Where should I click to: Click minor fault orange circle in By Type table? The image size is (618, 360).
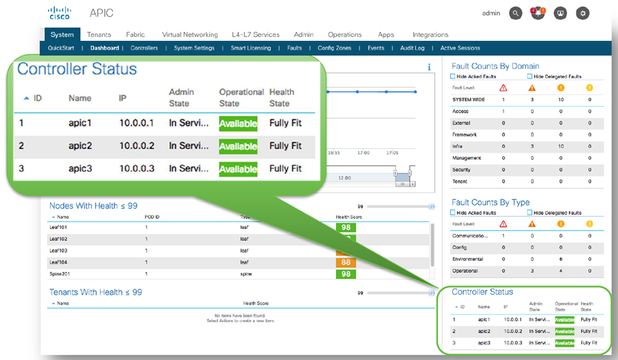[561, 224]
